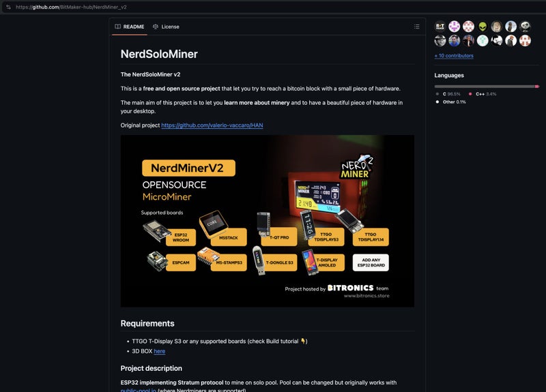Open the README outline list icon

click(x=416, y=27)
